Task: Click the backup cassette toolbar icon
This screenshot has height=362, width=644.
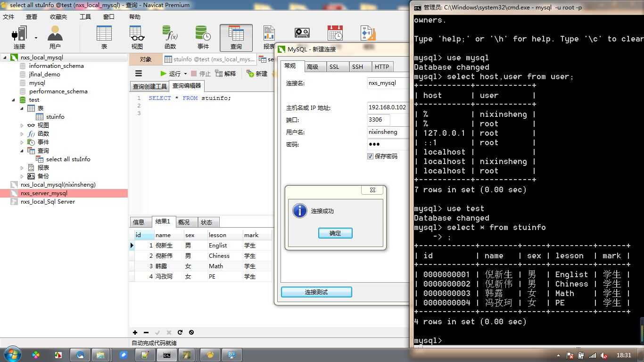Action: click(302, 33)
